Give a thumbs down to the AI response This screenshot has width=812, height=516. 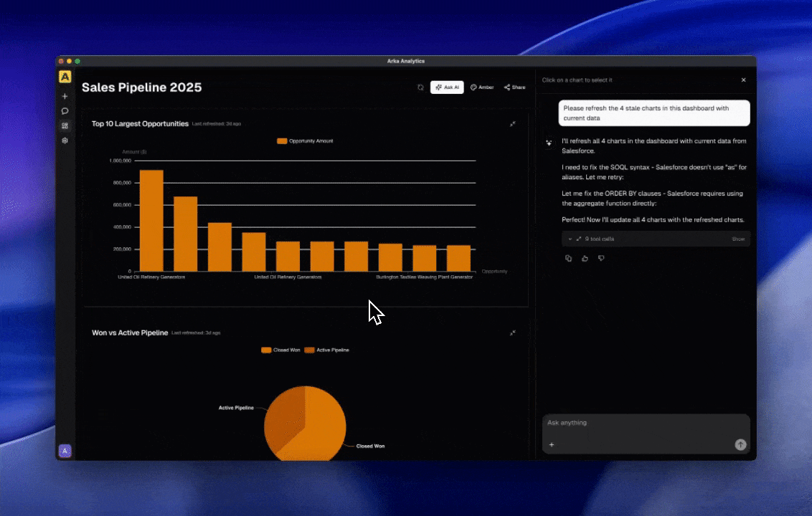(601, 258)
